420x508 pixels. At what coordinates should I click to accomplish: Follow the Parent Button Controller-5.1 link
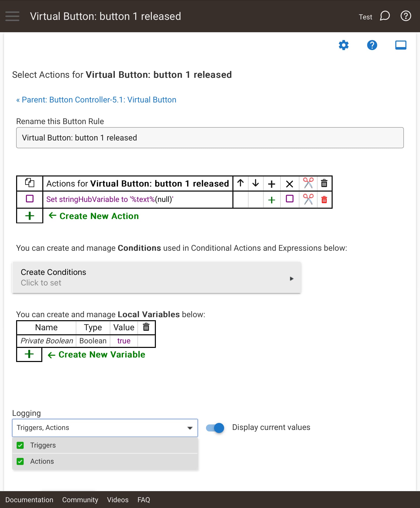[x=96, y=100]
